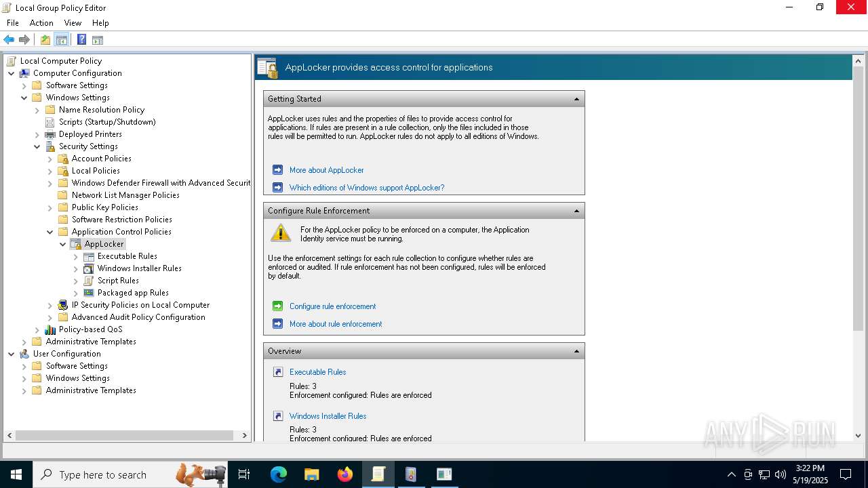Image resolution: width=868 pixels, height=488 pixels.
Task: Click the Back arrow toolbar icon
Action: (9, 40)
